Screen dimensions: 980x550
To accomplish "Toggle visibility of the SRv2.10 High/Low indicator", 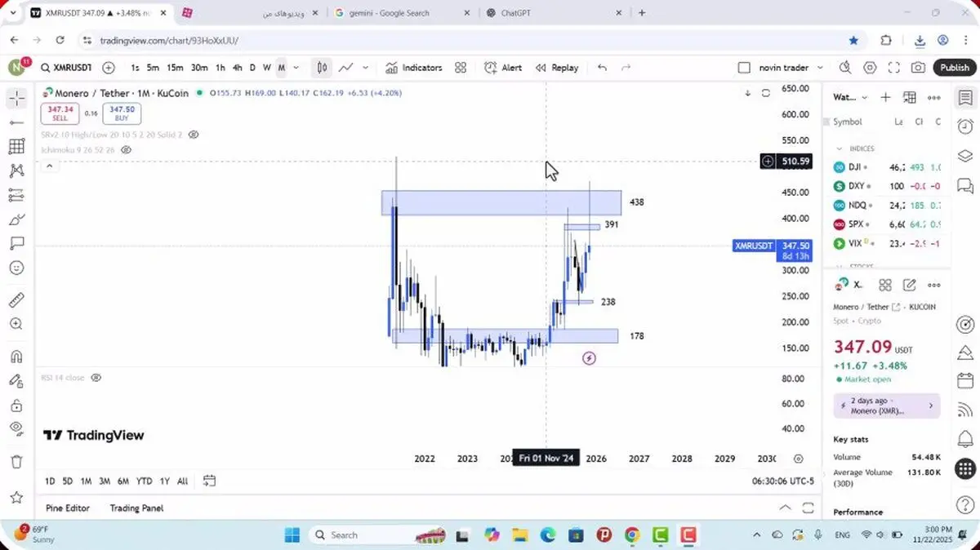I will (195, 135).
